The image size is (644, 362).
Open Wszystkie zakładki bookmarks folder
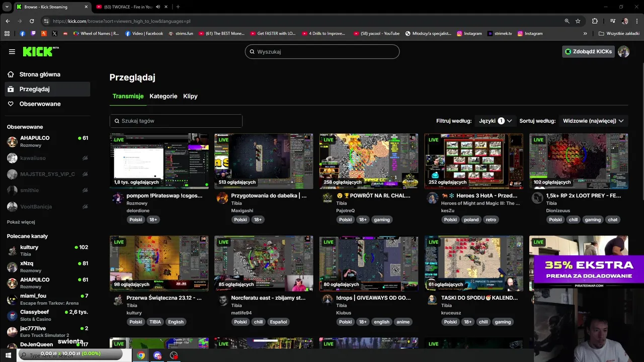click(619, 34)
